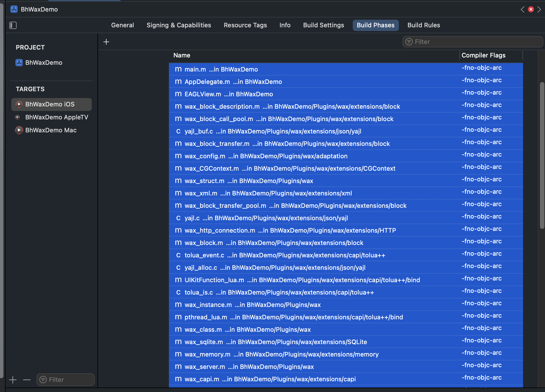The width and height of the screenshot is (545, 392).
Task: Toggle the targets sidebar panel icon
Action: point(13,25)
